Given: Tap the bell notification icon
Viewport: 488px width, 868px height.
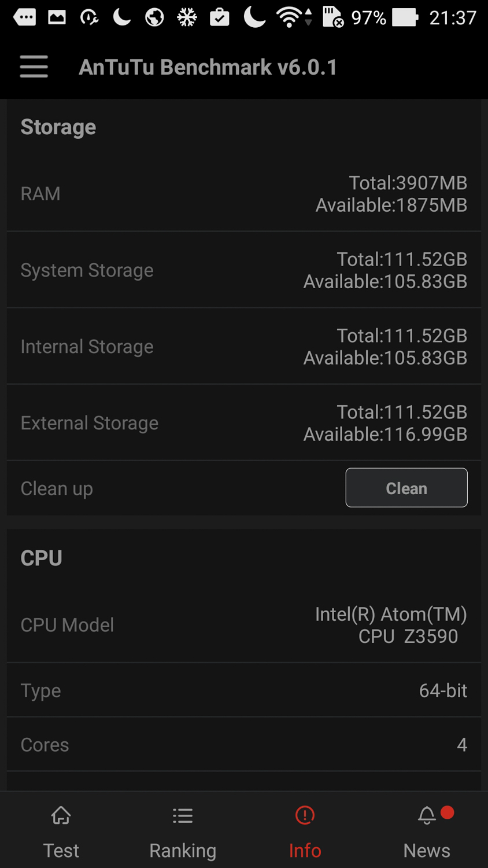Looking at the screenshot, I should 427,815.
